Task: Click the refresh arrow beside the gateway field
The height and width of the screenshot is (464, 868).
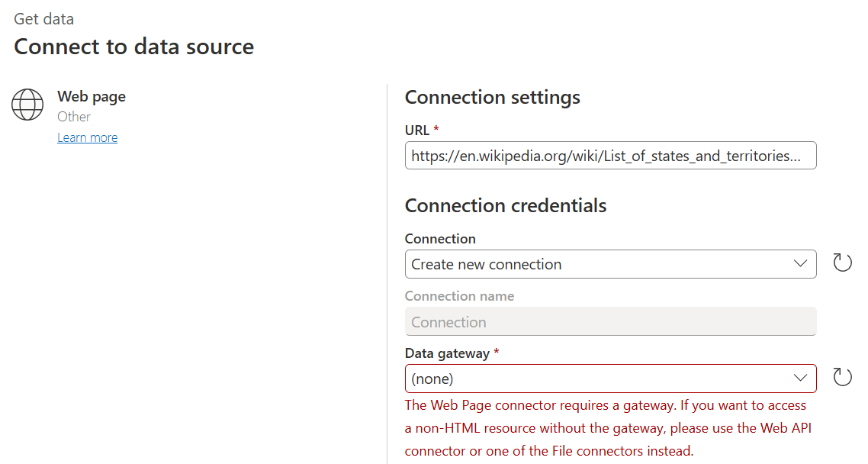Action: tap(842, 376)
